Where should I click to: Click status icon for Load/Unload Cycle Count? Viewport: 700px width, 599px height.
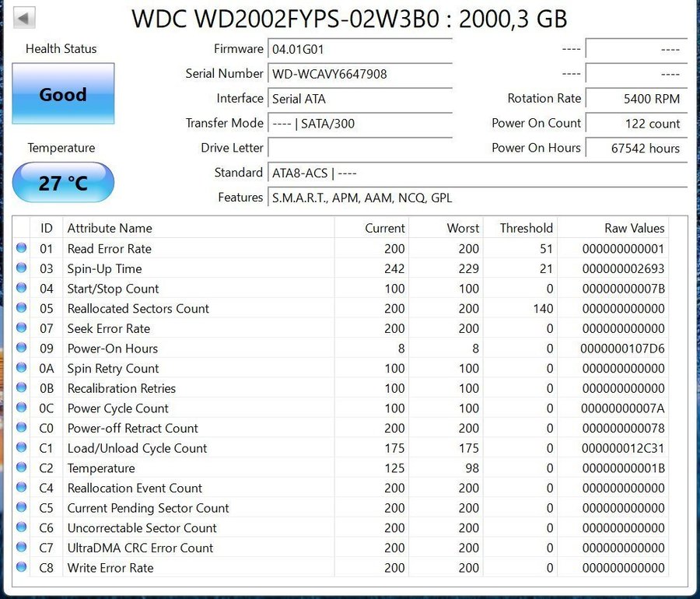point(22,448)
